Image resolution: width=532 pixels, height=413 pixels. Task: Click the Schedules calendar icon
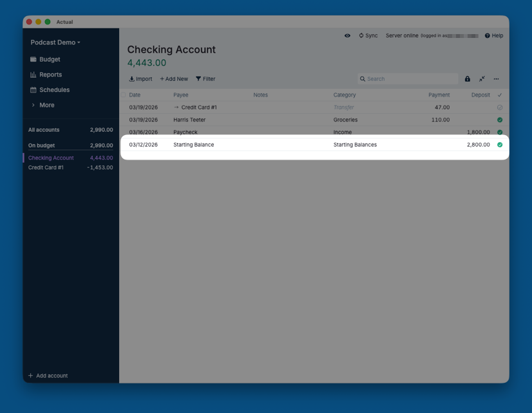(x=33, y=90)
